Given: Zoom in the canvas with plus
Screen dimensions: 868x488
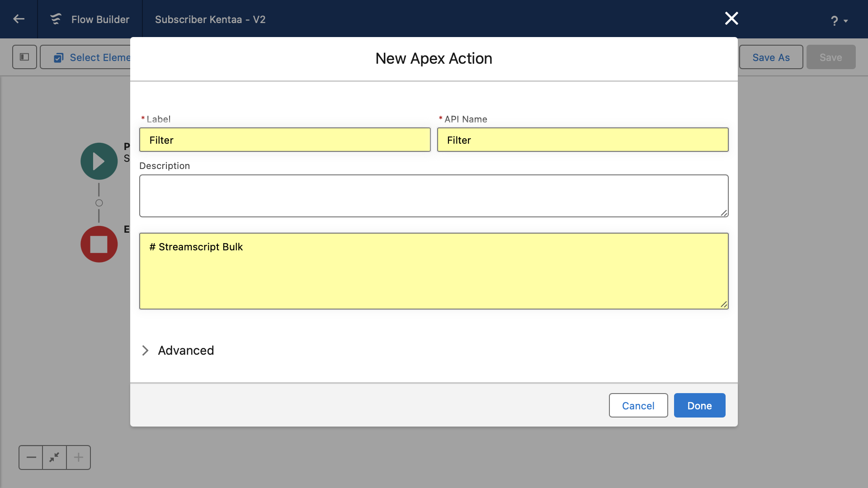Looking at the screenshot, I should coord(78,457).
